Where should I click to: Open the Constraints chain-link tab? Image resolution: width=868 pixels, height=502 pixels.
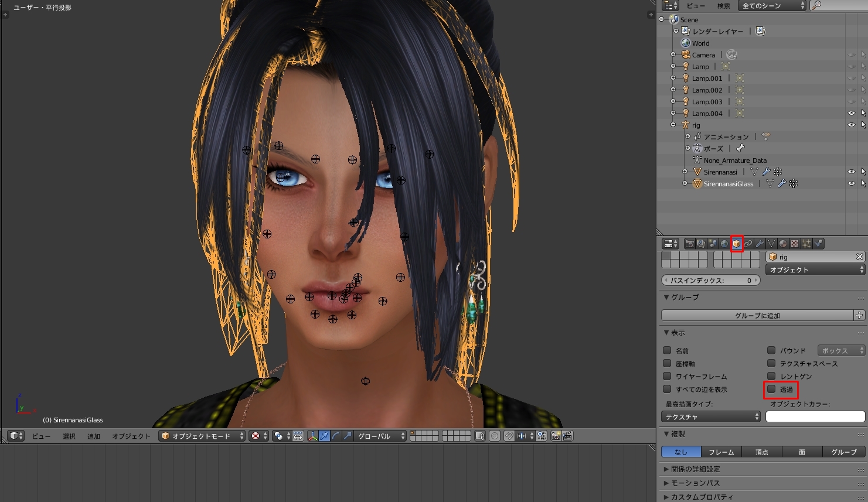(748, 244)
